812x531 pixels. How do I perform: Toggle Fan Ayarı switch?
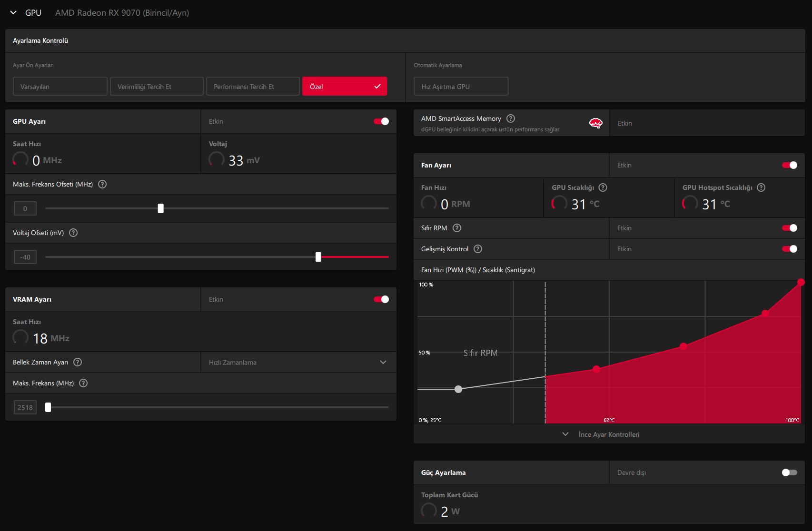[790, 165]
